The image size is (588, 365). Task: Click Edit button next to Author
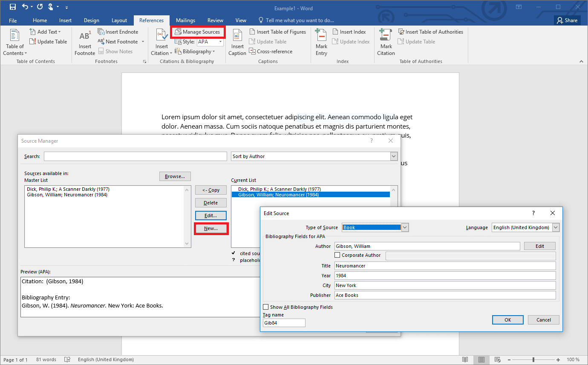tap(540, 246)
